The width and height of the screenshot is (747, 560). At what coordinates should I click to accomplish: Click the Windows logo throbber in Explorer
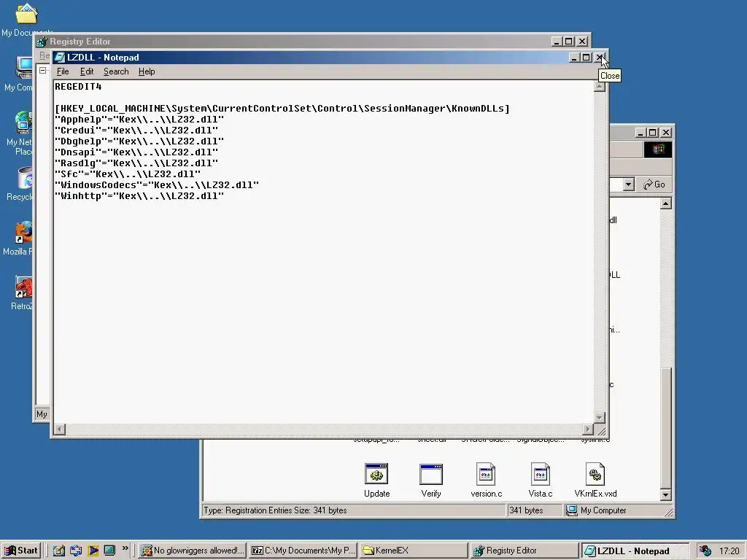point(658,149)
